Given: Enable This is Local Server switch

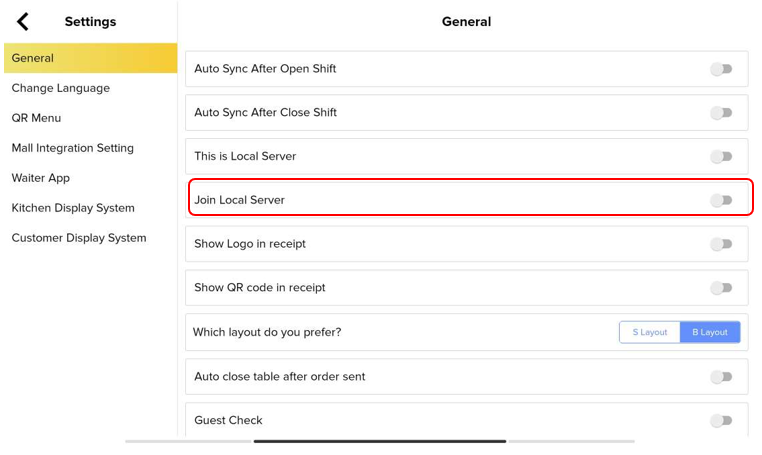Looking at the screenshot, I should [721, 157].
